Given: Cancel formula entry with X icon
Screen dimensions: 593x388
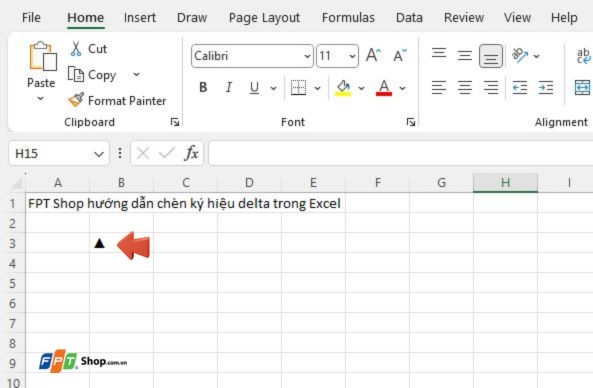Looking at the screenshot, I should pos(143,153).
